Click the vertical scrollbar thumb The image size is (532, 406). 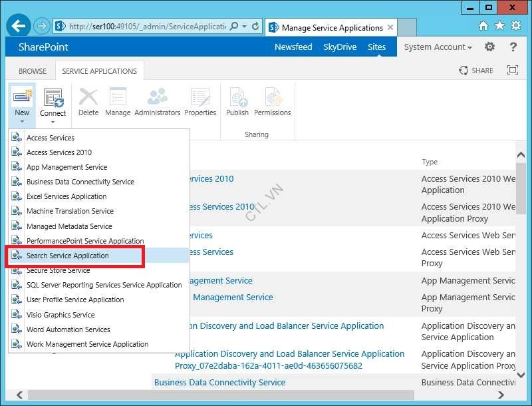point(521,188)
